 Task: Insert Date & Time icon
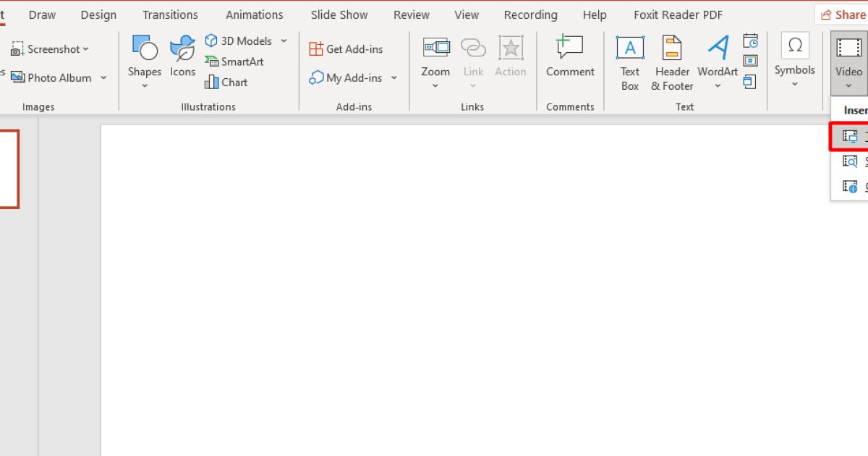pyautogui.click(x=750, y=41)
